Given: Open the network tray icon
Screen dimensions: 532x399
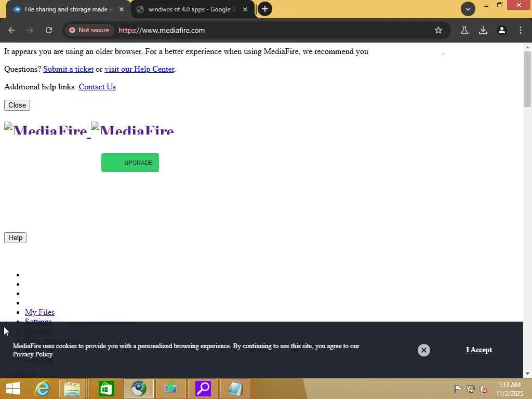Looking at the screenshot, I should 471,389.
